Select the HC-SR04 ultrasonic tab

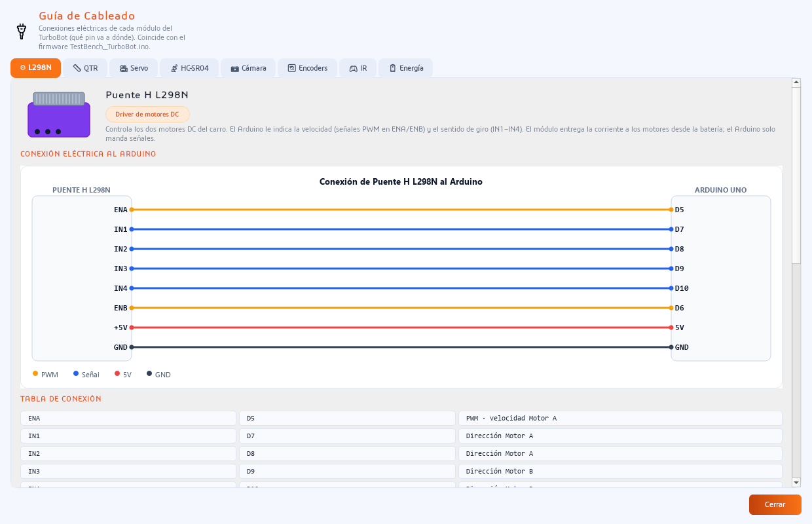(x=189, y=68)
